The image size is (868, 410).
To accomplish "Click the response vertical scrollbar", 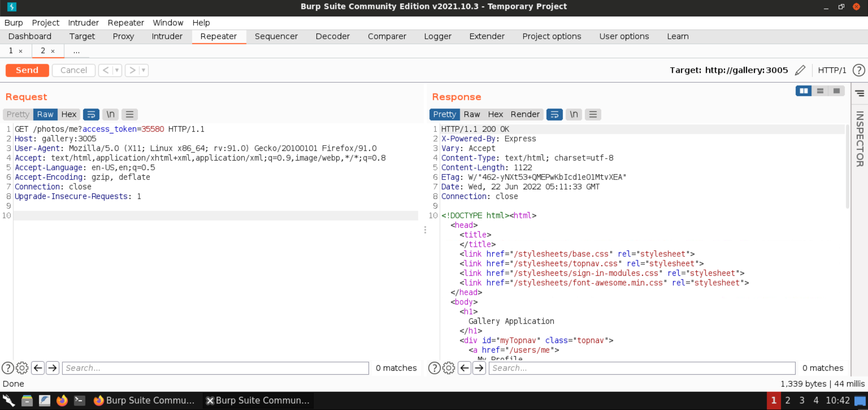I will (x=847, y=167).
